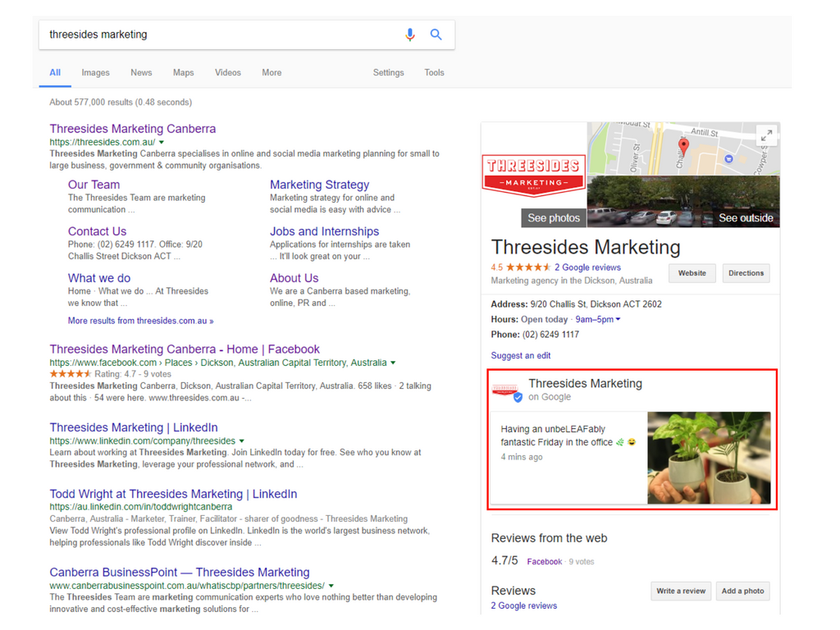Viewport: 840px width, 630px height.
Task: Click the Google verified badge on the post
Action: tap(517, 396)
